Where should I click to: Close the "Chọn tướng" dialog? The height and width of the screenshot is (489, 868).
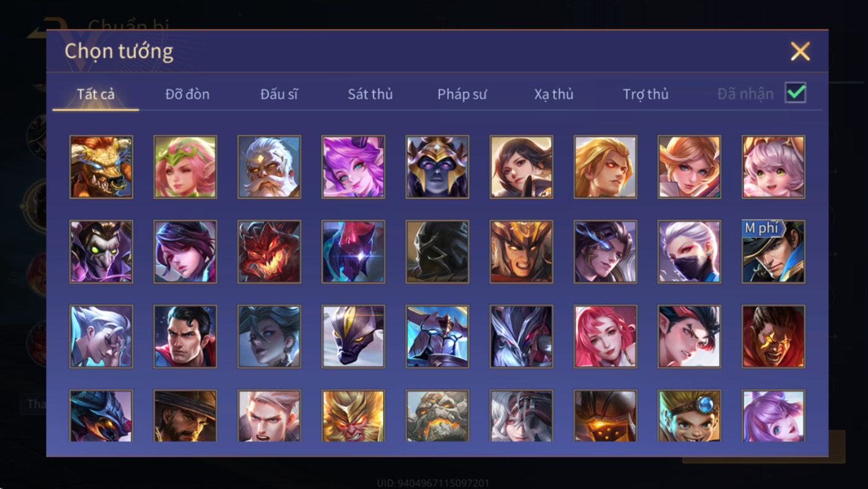800,51
